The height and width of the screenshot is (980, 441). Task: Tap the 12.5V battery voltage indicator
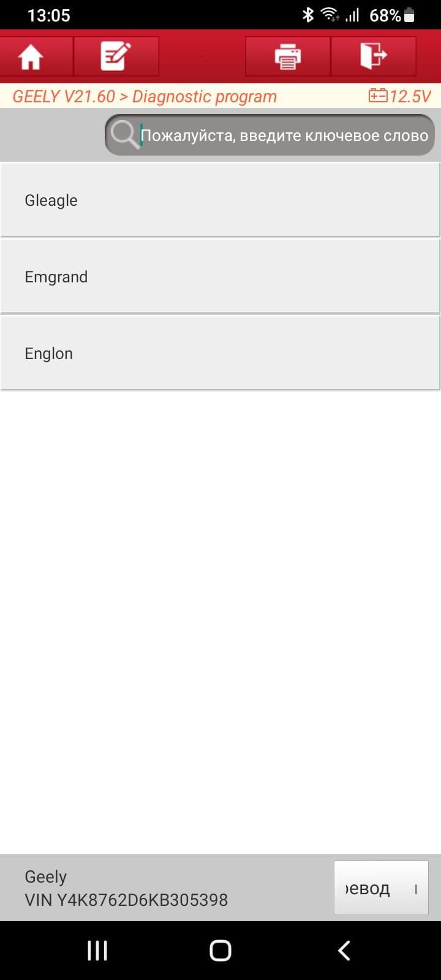pyautogui.click(x=399, y=96)
